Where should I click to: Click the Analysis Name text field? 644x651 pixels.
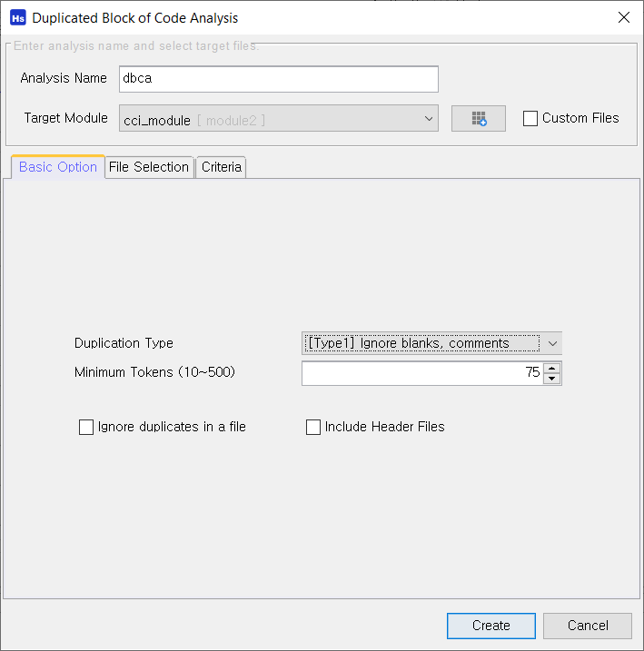(279, 79)
